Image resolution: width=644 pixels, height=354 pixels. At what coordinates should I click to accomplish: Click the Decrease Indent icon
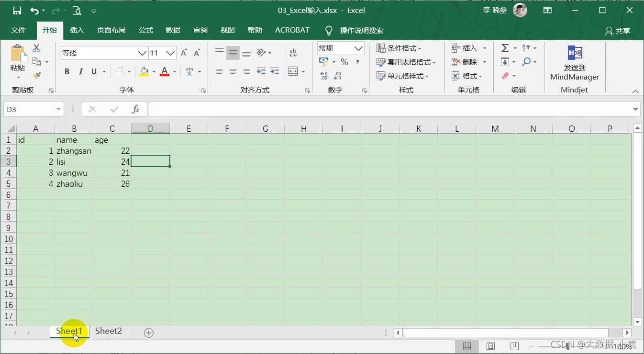261,71
